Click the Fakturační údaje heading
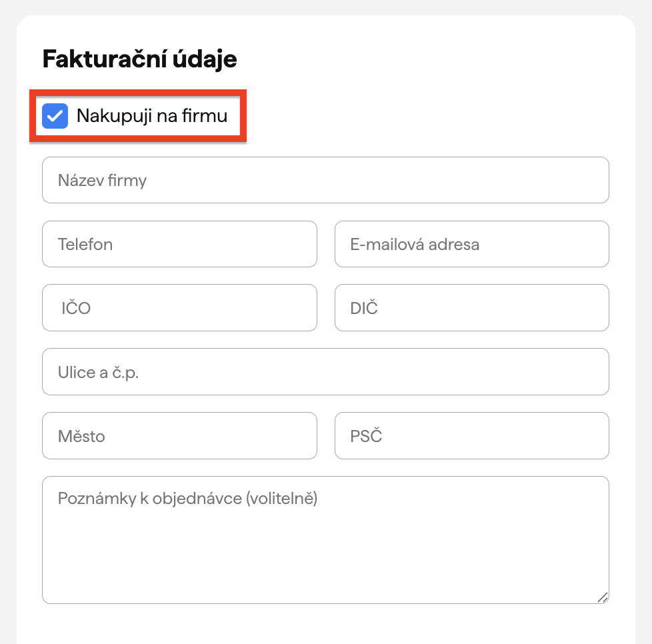 (140, 59)
